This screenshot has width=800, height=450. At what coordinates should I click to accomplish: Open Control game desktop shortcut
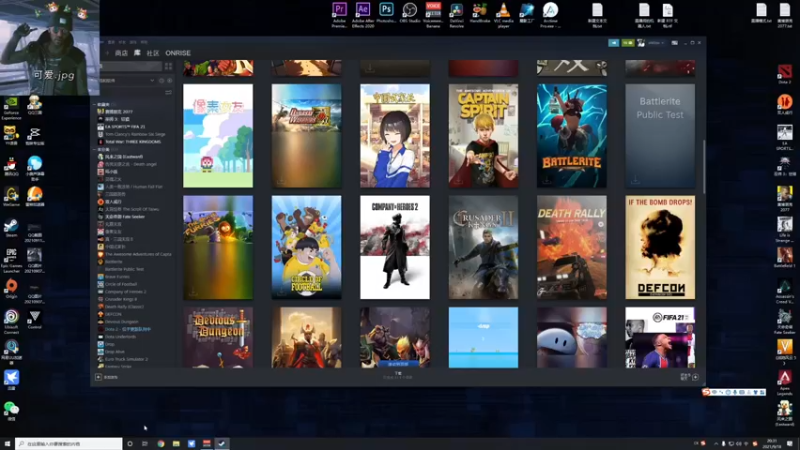35,319
